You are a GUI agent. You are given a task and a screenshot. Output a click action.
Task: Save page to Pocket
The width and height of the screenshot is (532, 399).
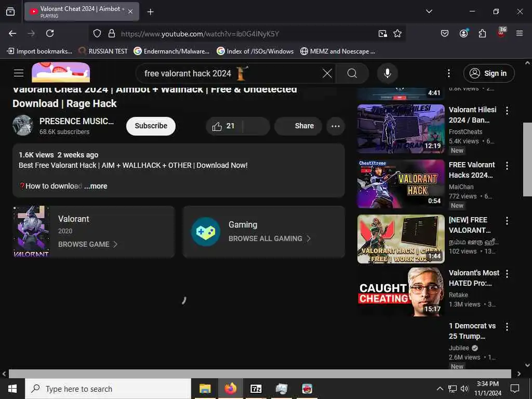[x=445, y=33]
